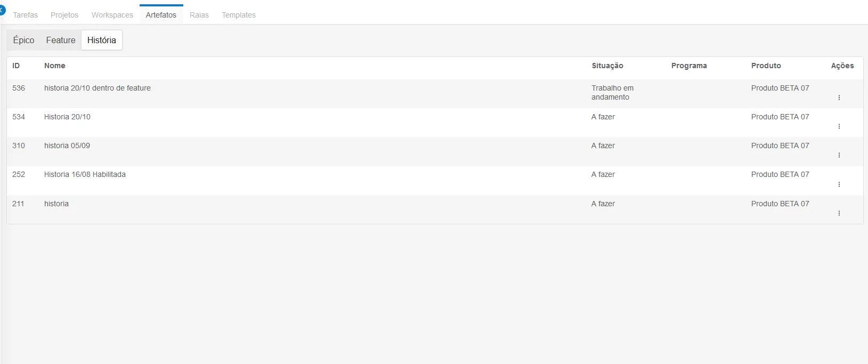Show the Feature artifact list

point(61,40)
